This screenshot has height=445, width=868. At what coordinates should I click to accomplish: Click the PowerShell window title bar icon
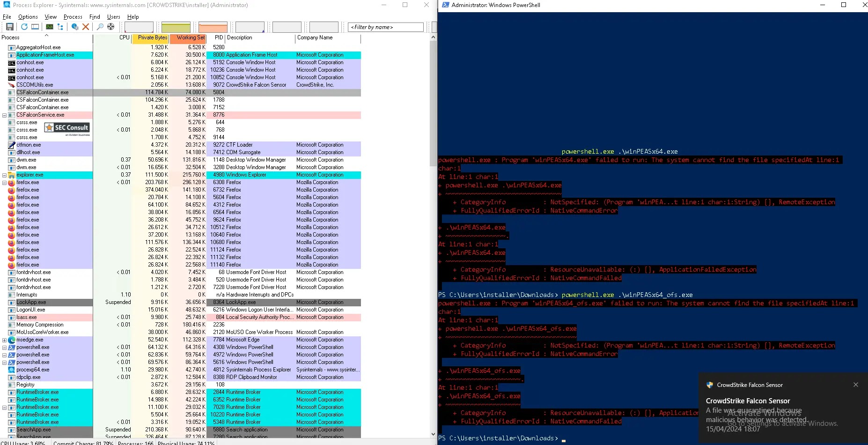coord(446,5)
